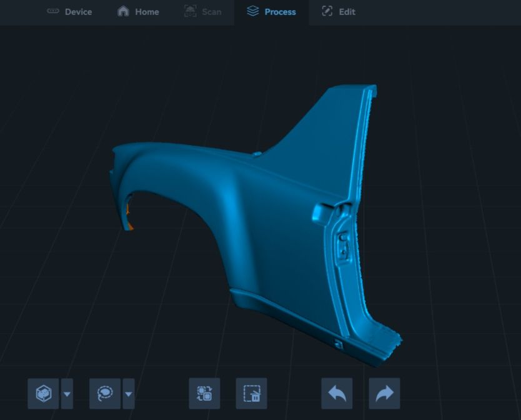Viewport: 521px width, 420px height.
Task: Select the Process tab
Action: 271,12
